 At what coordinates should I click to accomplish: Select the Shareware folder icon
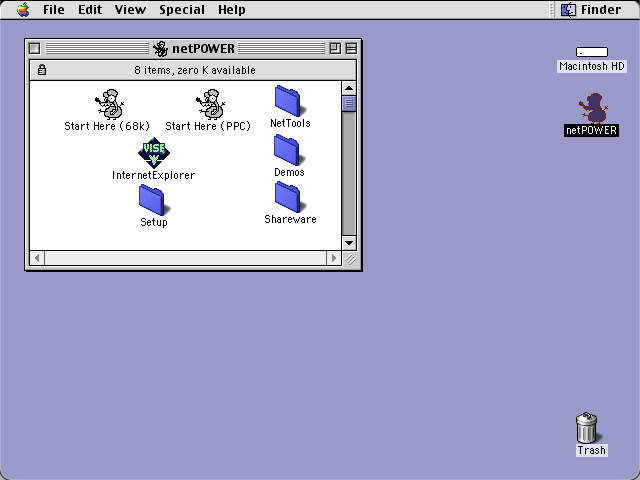(290, 197)
